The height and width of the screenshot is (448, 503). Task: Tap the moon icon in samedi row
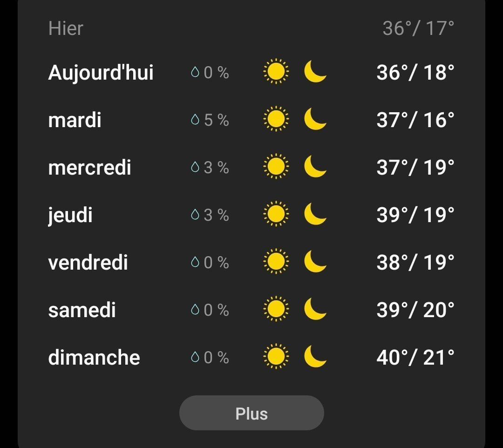tap(315, 308)
